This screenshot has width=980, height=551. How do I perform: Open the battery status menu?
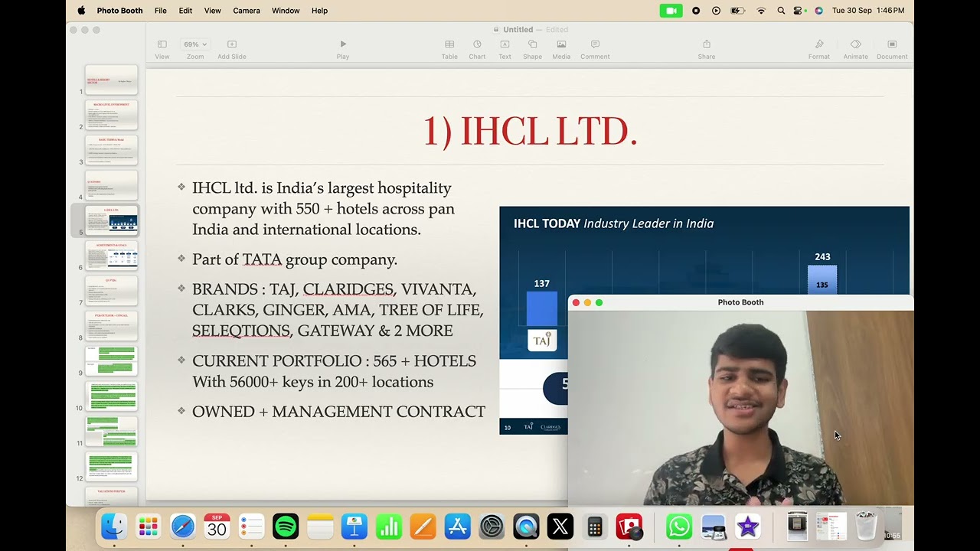pos(738,11)
